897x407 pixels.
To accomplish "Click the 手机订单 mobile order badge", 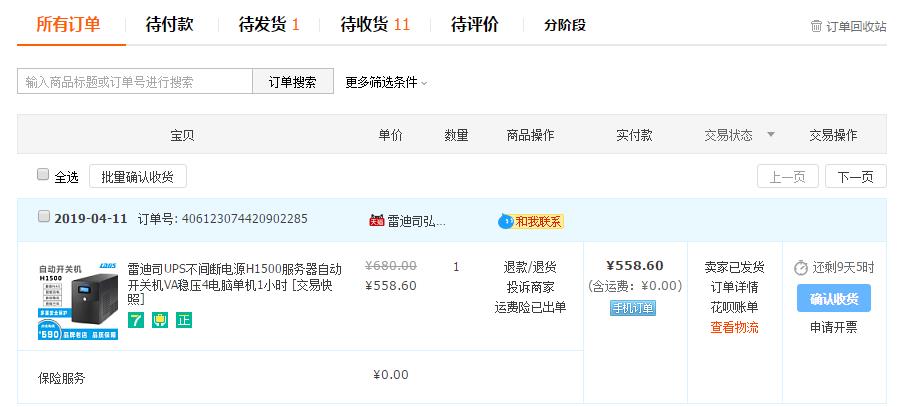I will point(633,307).
